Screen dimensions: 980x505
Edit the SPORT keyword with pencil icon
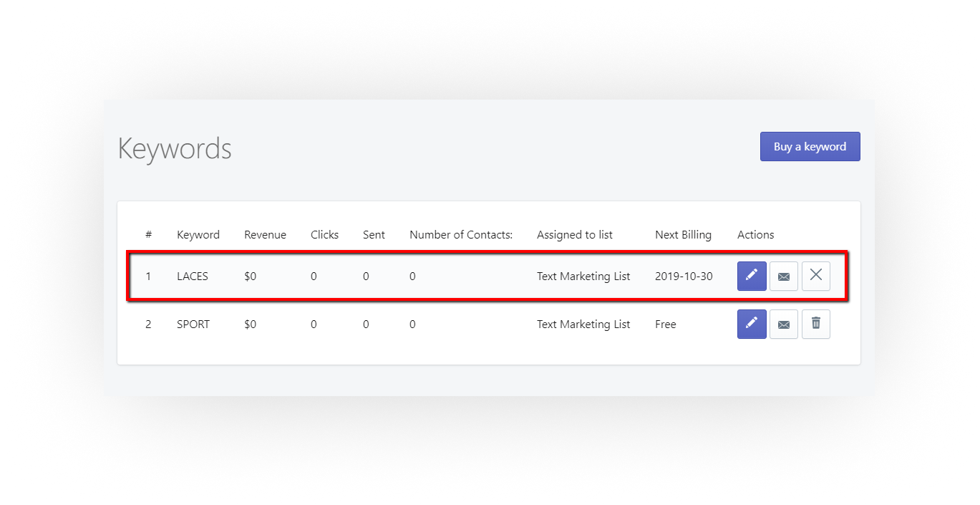pos(752,324)
